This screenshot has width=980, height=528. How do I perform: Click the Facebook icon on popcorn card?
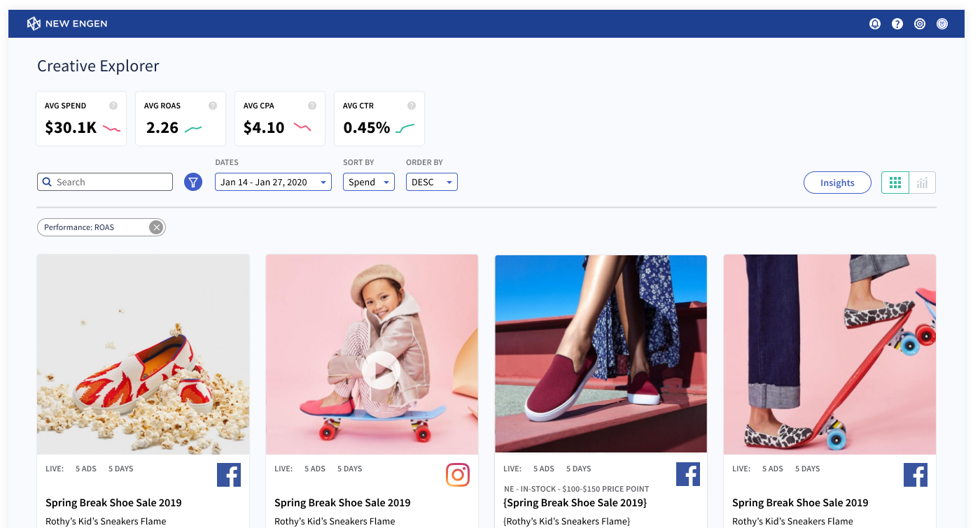(229, 475)
